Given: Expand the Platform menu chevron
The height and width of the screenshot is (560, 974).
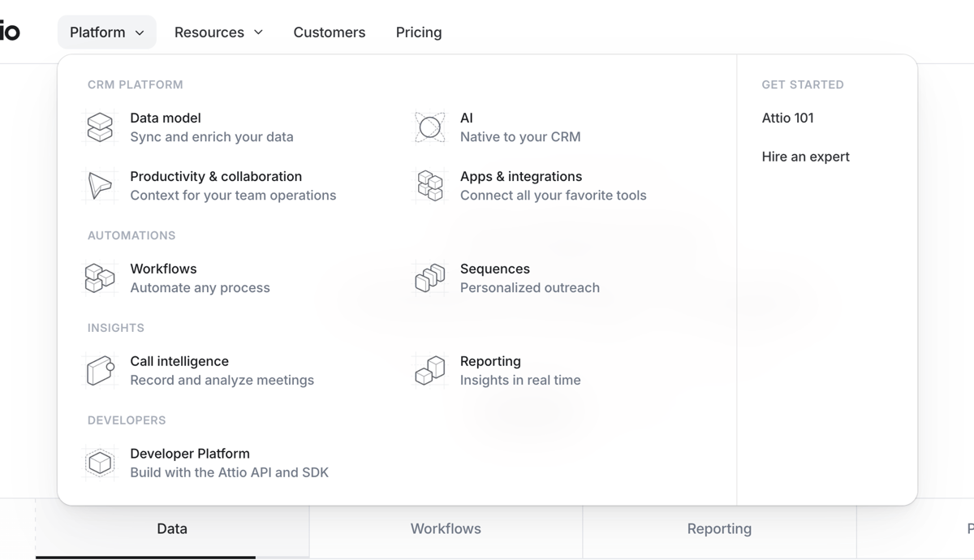Looking at the screenshot, I should click(x=138, y=32).
